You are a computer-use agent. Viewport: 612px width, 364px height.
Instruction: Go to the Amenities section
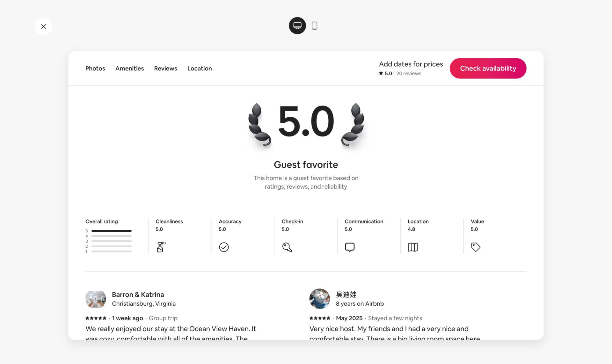click(x=129, y=68)
